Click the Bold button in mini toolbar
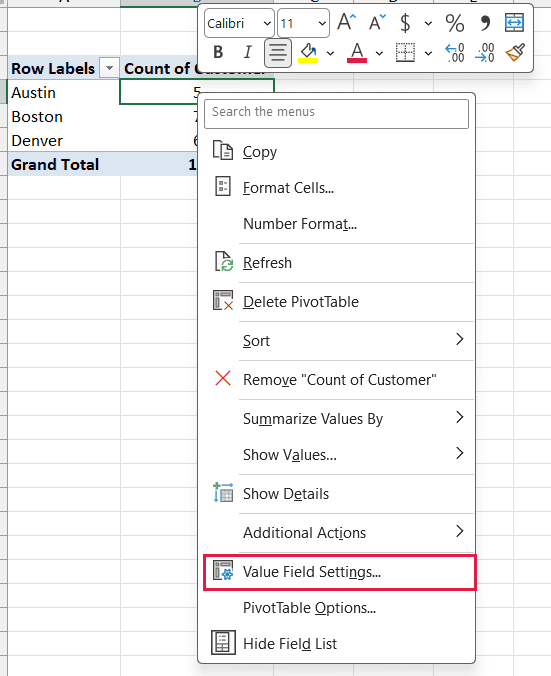The image size is (551, 676). (x=218, y=53)
